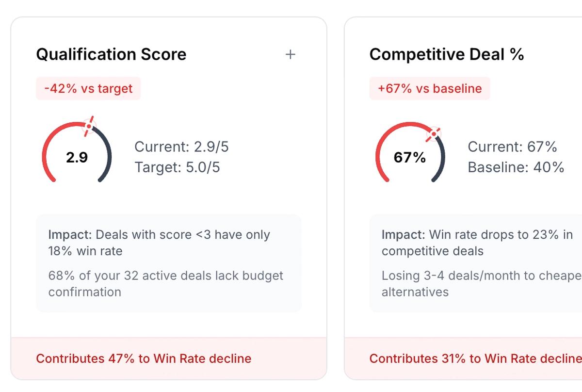Click the cheaper alternatives note text

482,284
